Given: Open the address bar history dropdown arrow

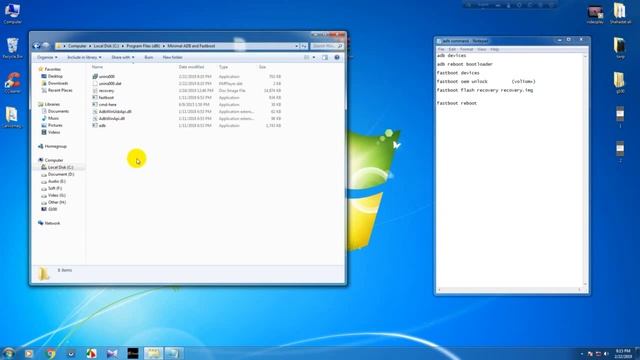Looking at the screenshot, I should click(x=297, y=46).
